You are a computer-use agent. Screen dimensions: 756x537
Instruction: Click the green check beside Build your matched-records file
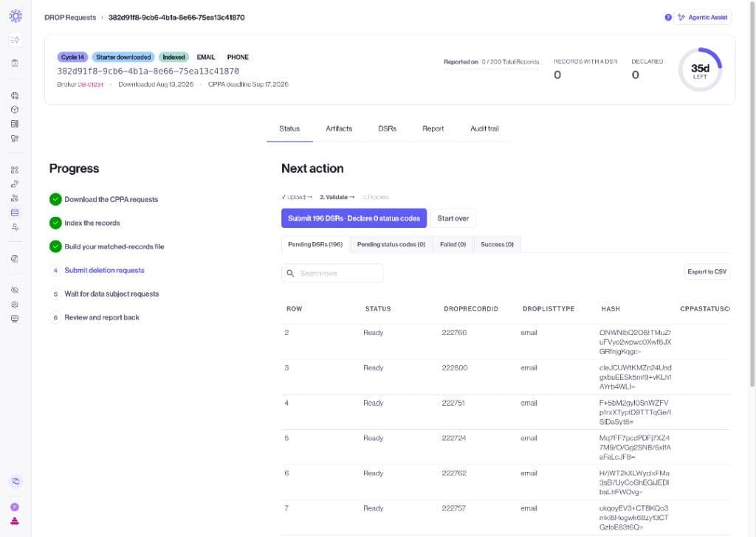(55, 246)
